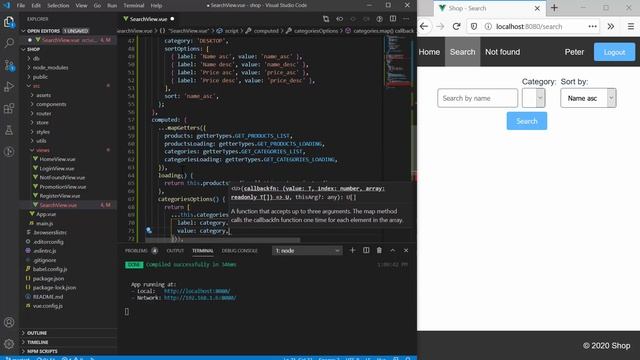This screenshot has height=360, width=640.
Task: Close the terminal panel
Action: (x=406, y=250)
